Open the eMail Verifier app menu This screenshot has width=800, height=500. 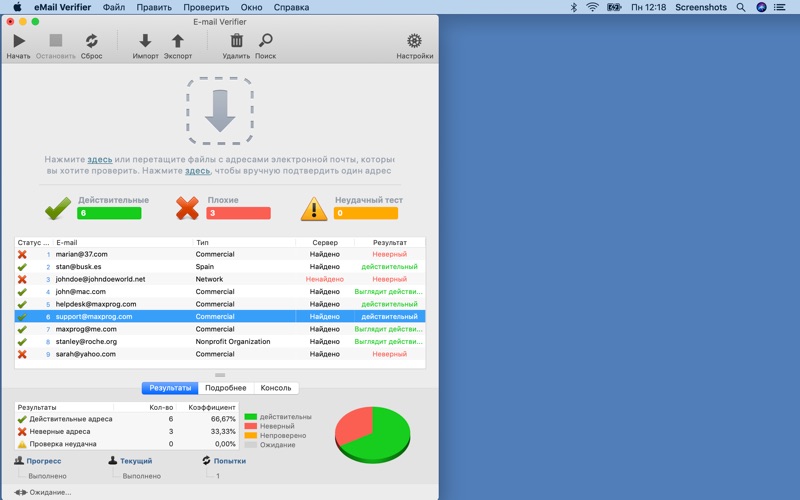tap(62, 7)
